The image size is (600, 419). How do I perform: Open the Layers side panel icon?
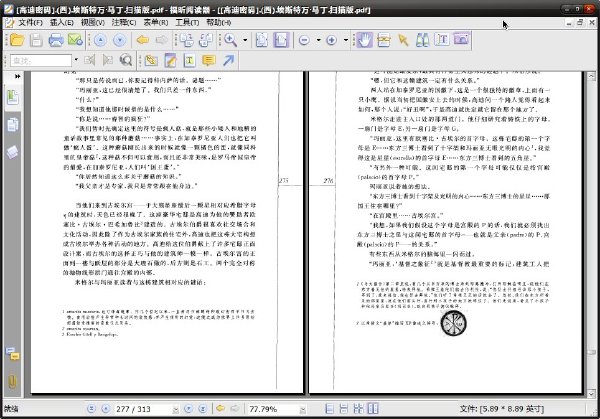point(12,152)
